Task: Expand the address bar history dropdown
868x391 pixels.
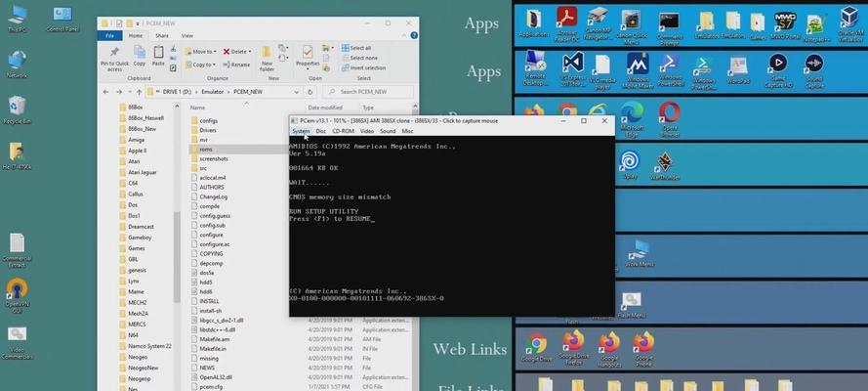Action: coord(297,92)
